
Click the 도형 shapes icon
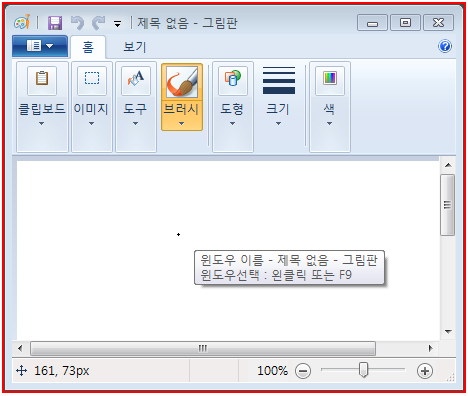(233, 80)
